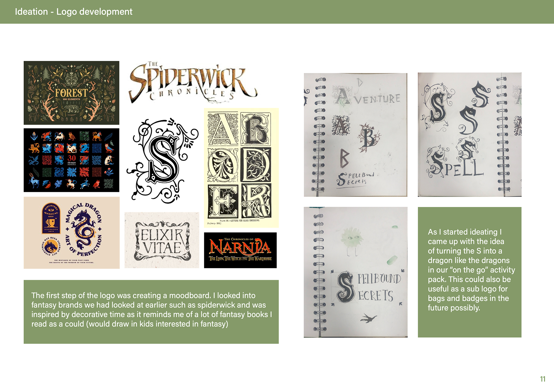Select the Spiderwick Chronicles logo image
The height and width of the screenshot is (392, 554).
pos(193,82)
